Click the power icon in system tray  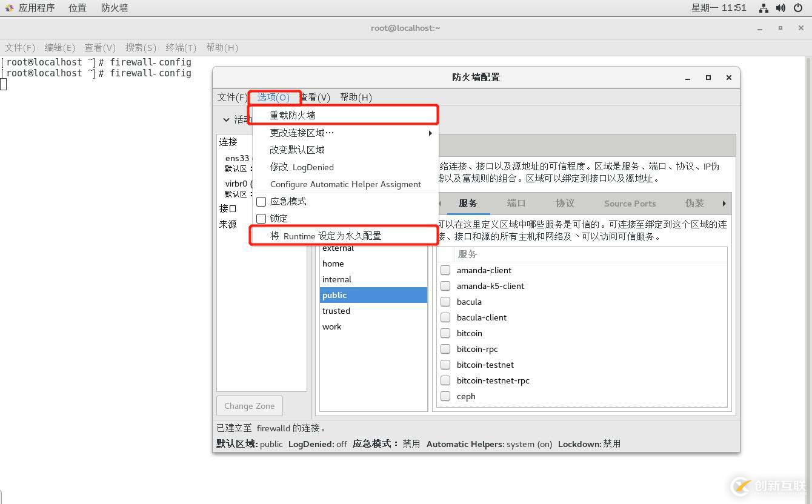pos(797,8)
